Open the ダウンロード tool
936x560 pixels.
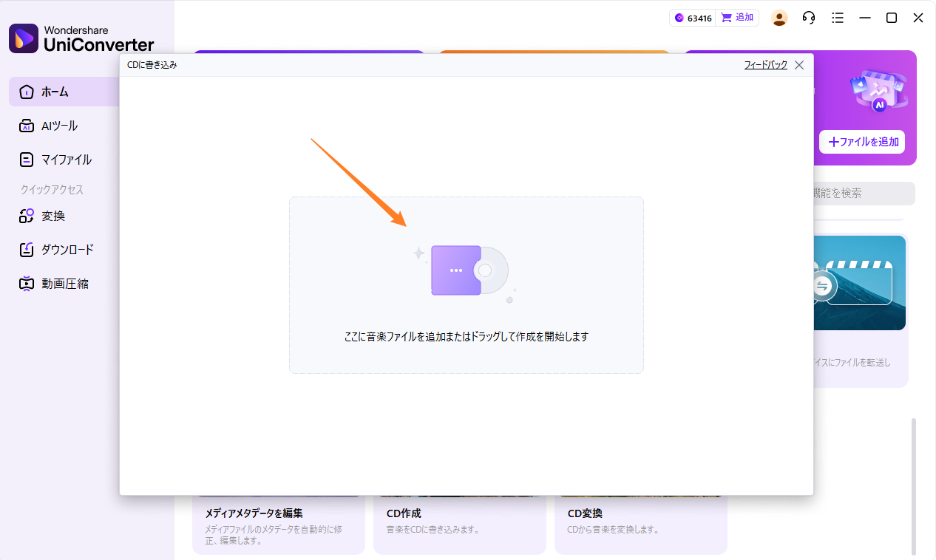[x=25, y=250]
